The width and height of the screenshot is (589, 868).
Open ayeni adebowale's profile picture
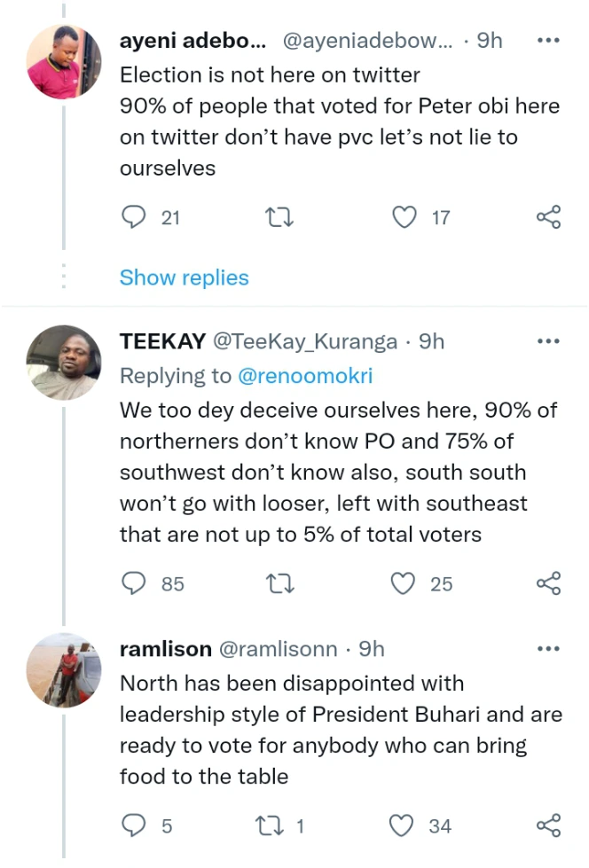pyautogui.click(x=64, y=60)
